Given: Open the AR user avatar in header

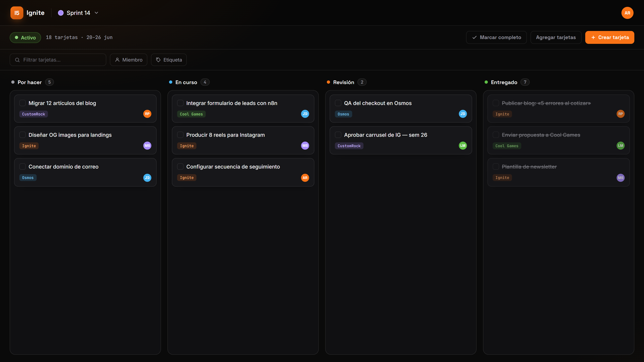Looking at the screenshot, I should [627, 13].
